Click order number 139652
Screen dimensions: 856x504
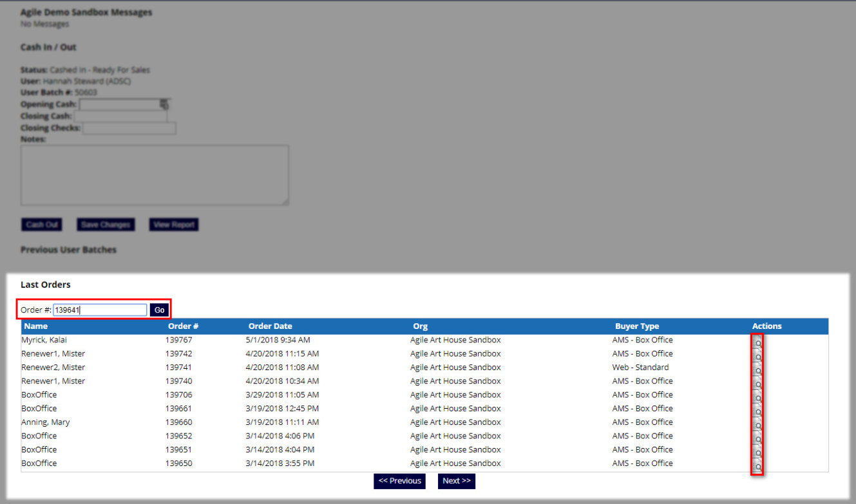(179, 436)
